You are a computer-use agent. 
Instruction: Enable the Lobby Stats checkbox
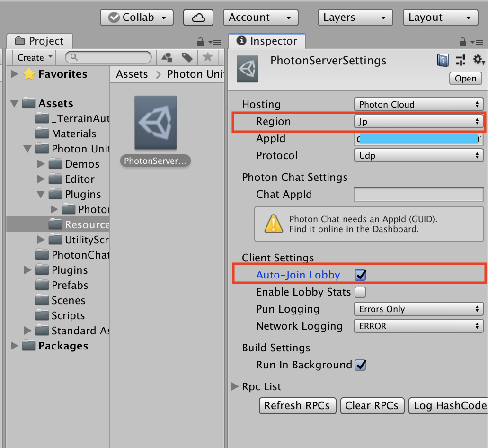360,292
